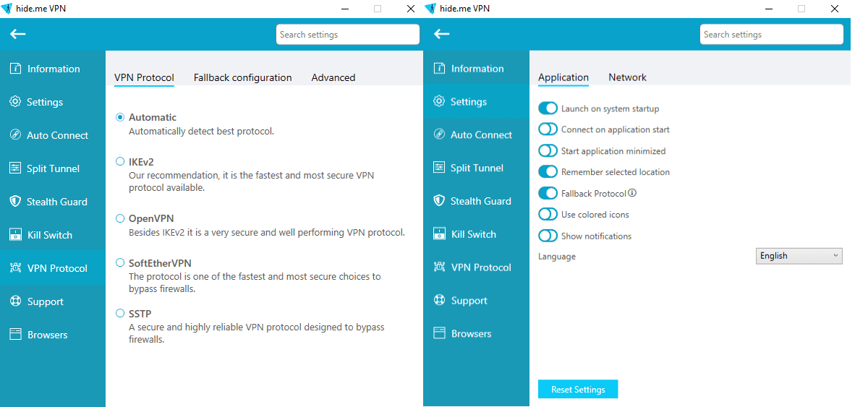Open Auto Connect label in left window sidebar
This screenshot has width=868, height=407.
(58, 135)
